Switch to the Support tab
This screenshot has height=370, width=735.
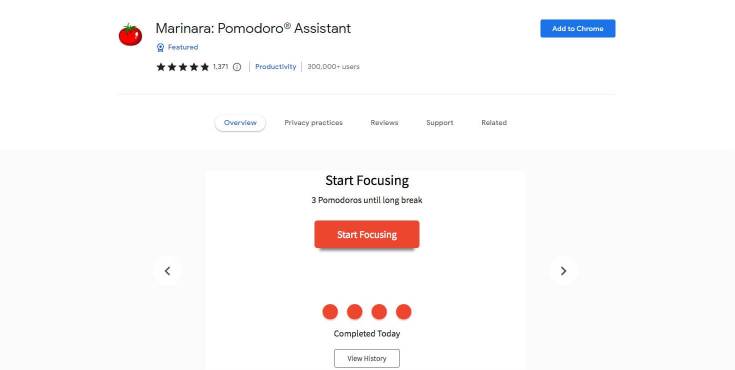pos(440,123)
